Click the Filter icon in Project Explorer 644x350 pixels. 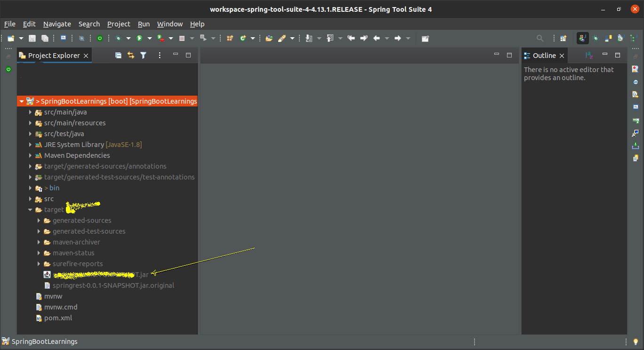click(x=144, y=56)
